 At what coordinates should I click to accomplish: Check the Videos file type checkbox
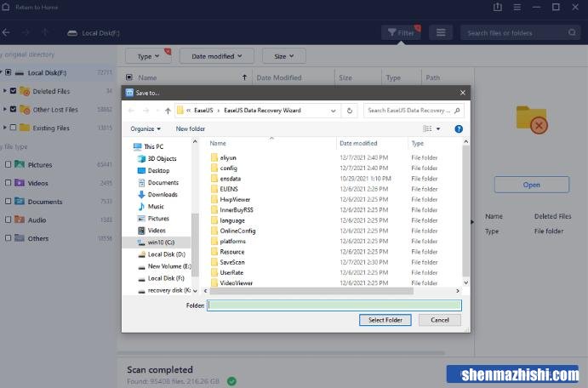[8, 183]
